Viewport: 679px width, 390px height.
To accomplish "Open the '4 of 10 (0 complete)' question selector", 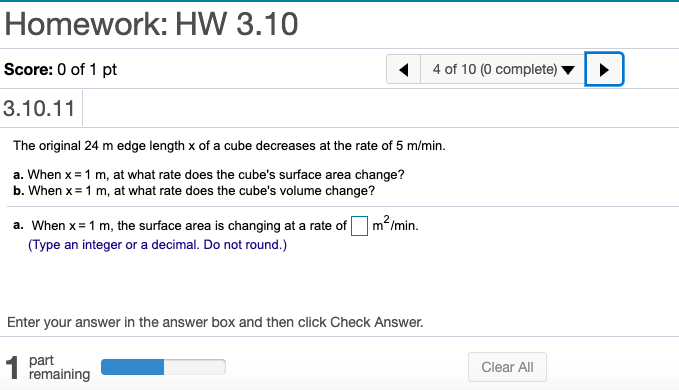I will (x=503, y=69).
